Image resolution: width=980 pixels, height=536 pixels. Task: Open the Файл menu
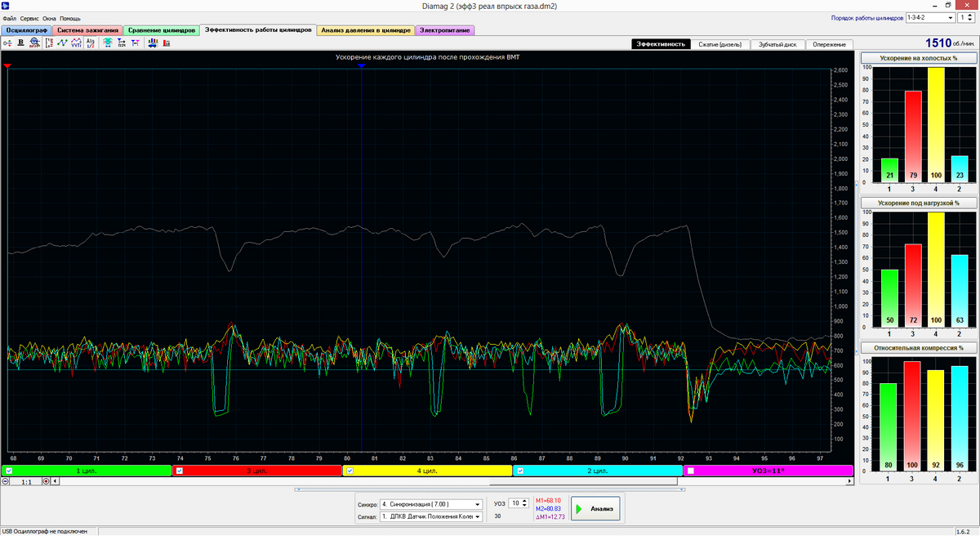(x=10, y=17)
